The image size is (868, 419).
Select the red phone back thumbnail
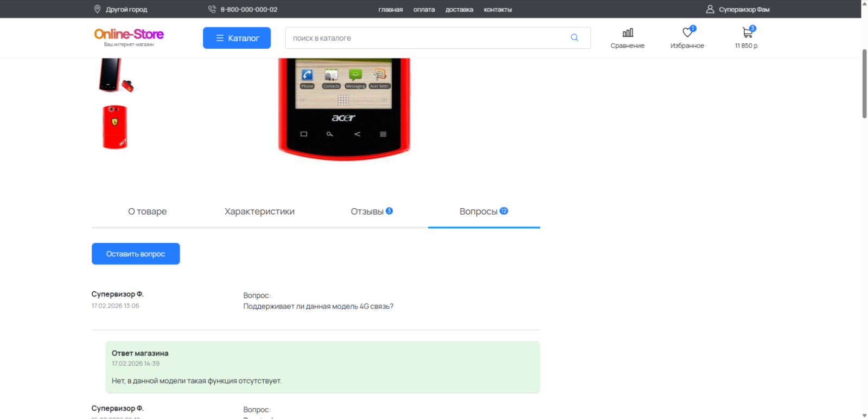point(115,127)
